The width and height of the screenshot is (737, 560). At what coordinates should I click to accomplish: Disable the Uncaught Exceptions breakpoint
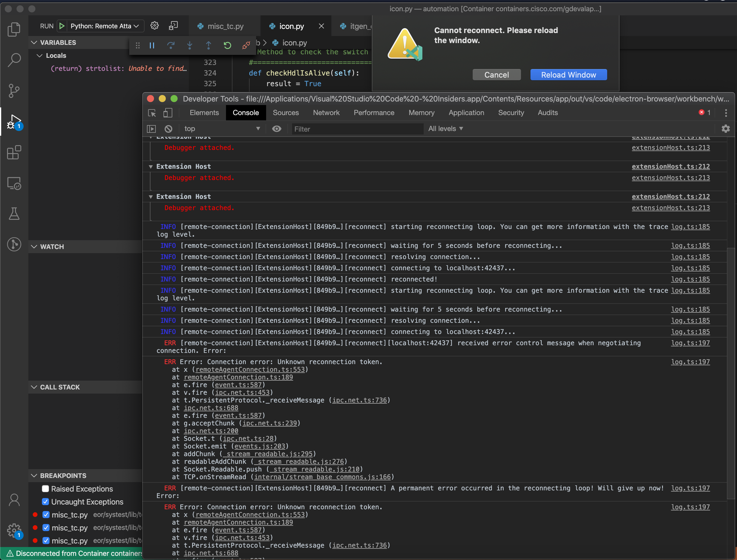click(46, 502)
